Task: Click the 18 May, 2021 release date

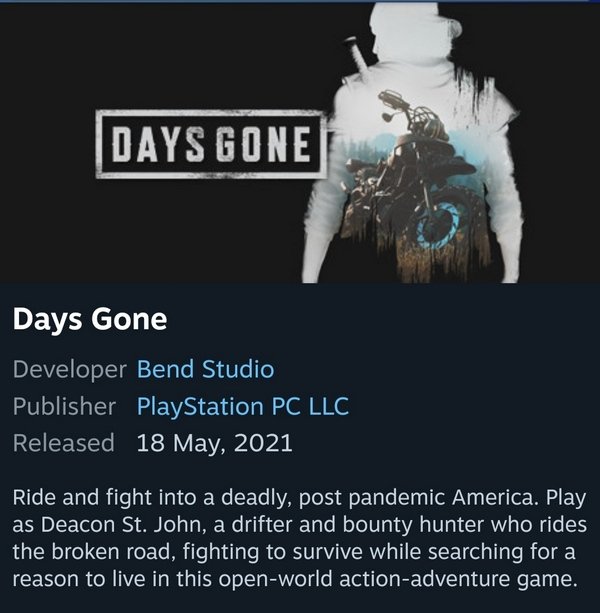Action: [x=215, y=443]
